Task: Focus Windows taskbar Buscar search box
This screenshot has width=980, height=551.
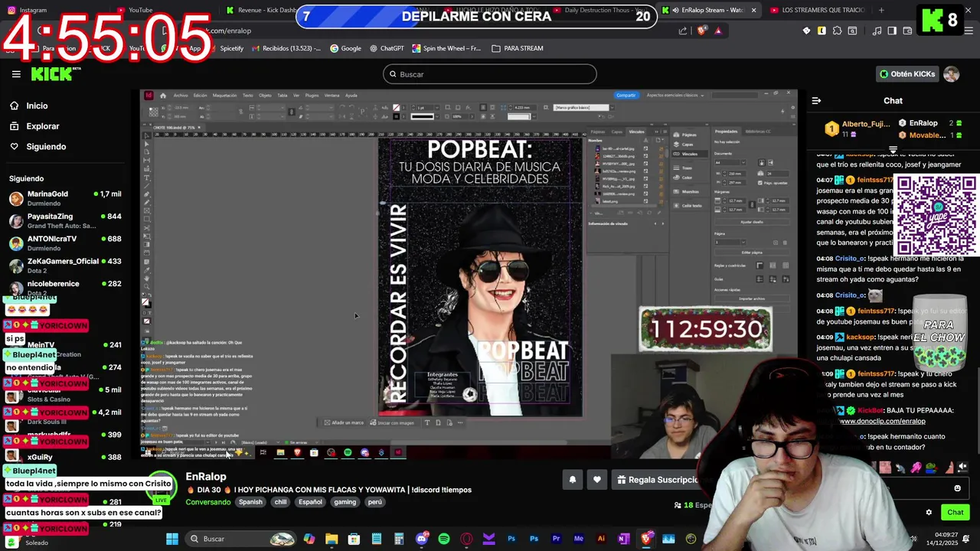Action: click(239, 539)
